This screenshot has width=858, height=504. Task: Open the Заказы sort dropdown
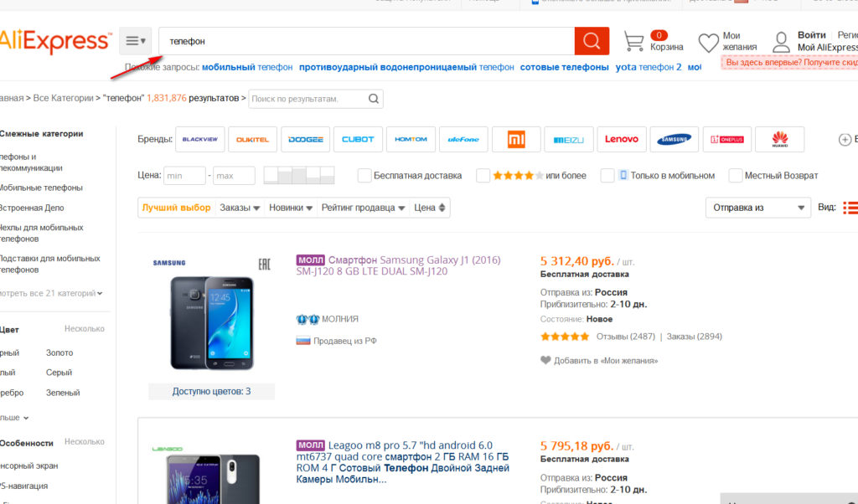click(x=240, y=208)
